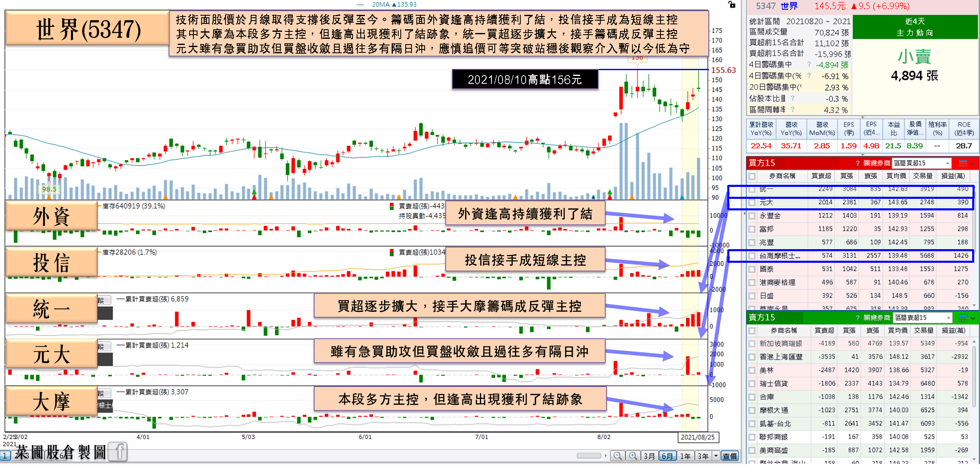Image resolution: width=980 pixels, height=474 pixels.
Task: Tick the checkbox for 統一 in the buyers list
Action: click(752, 189)
